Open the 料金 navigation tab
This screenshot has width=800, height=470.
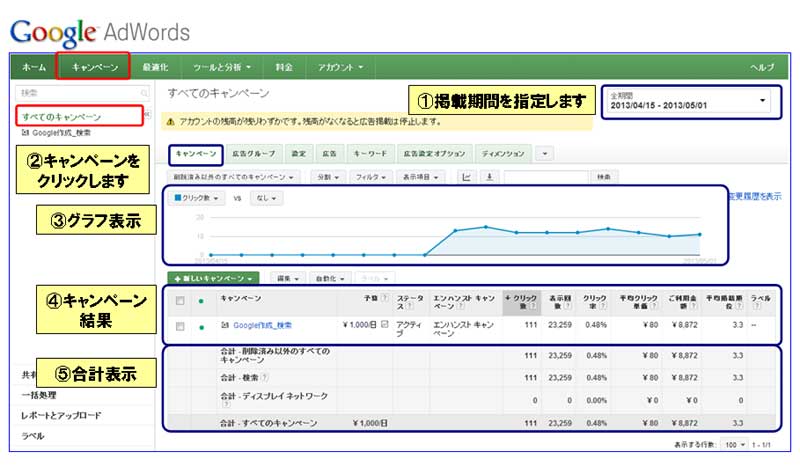[284, 67]
